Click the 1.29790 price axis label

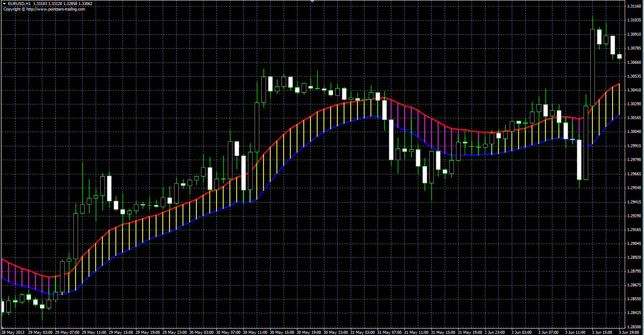pos(634,160)
